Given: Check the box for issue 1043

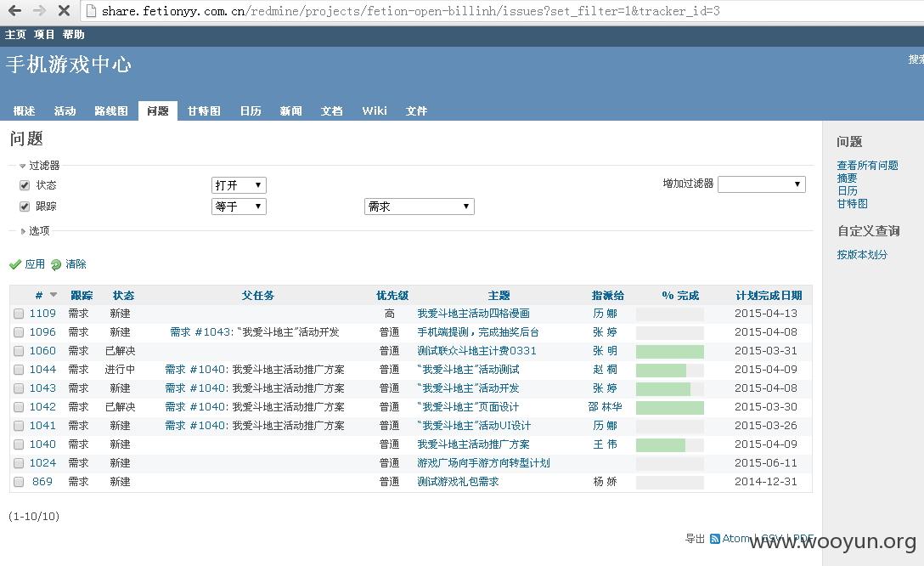Looking at the screenshot, I should click(x=19, y=388).
